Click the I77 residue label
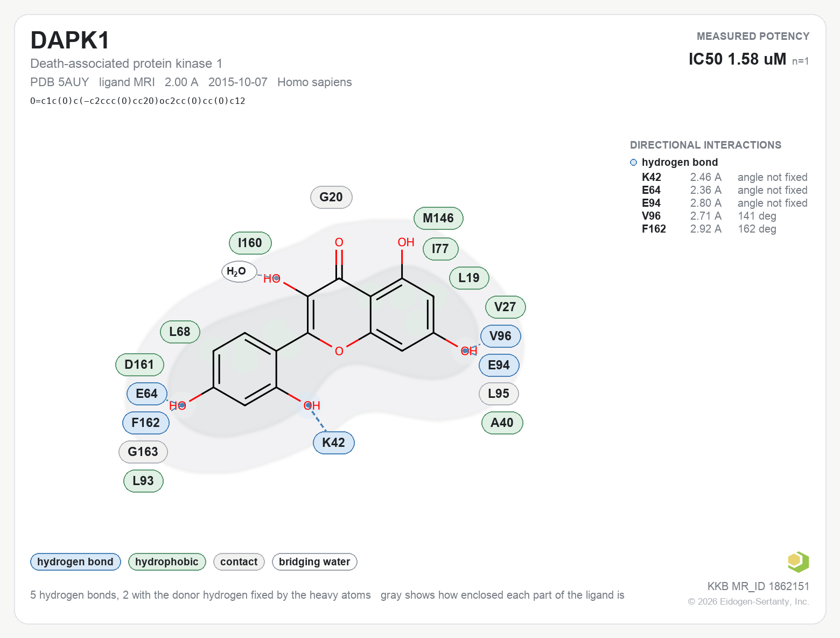The width and height of the screenshot is (840, 638). point(440,249)
